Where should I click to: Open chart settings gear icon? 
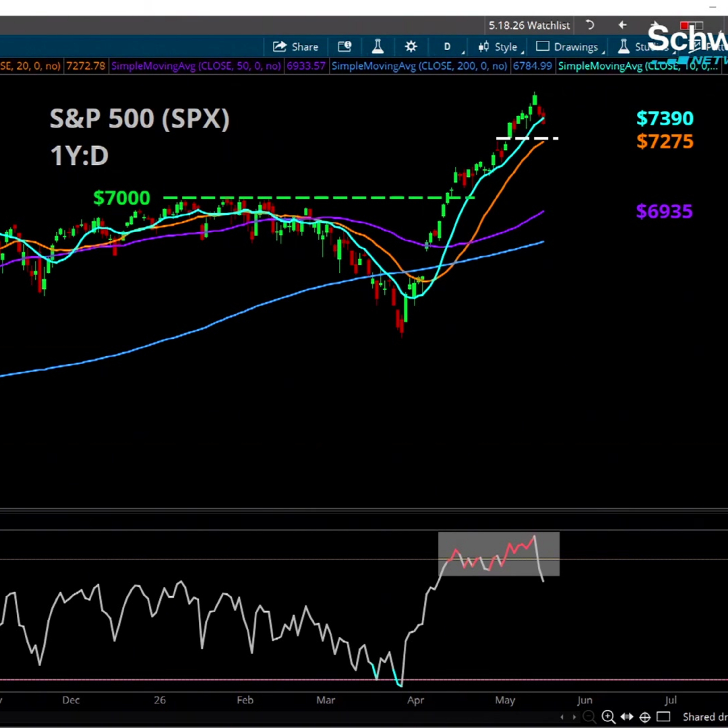coord(411,47)
